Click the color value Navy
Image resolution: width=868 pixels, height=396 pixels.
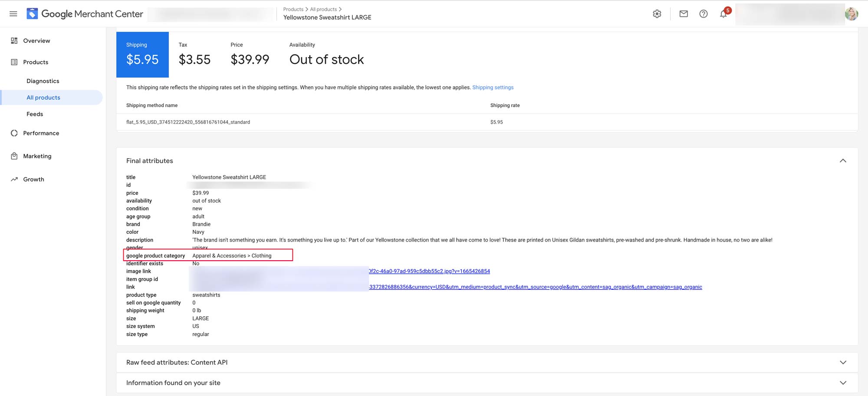(x=198, y=232)
